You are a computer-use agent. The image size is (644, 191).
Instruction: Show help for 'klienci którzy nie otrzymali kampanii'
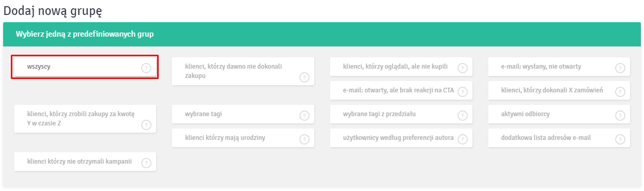[146, 163]
